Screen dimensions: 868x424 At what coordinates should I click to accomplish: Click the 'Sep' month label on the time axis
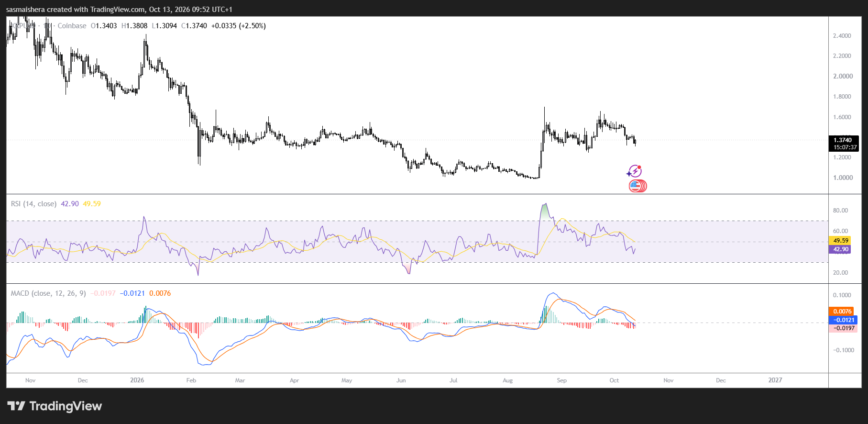(562, 380)
